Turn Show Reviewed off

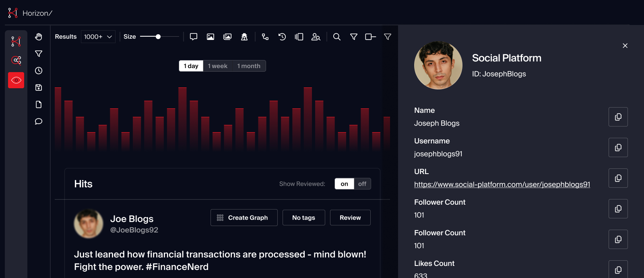tap(362, 184)
